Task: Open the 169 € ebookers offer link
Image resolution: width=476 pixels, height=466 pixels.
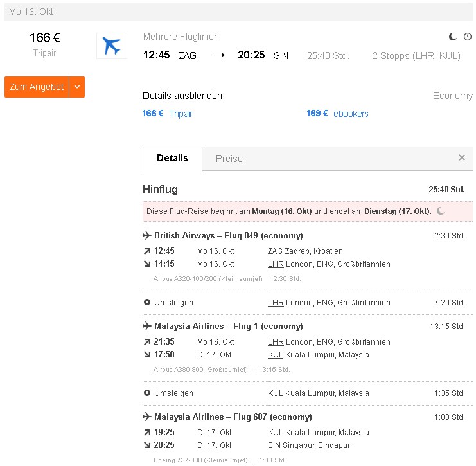Action: click(x=337, y=114)
